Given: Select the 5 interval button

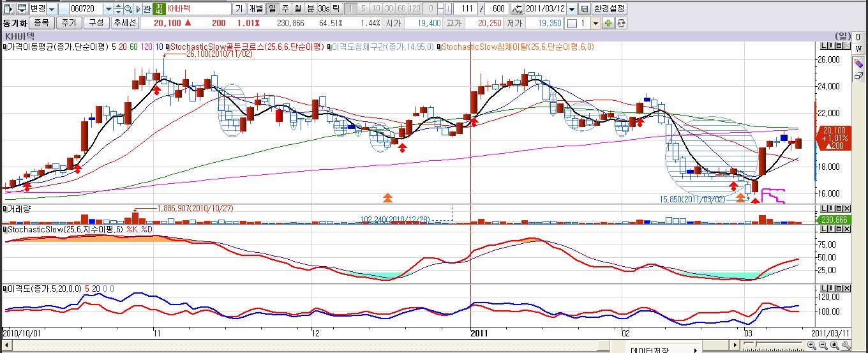Looking at the screenshot, I should pyautogui.click(x=363, y=9).
